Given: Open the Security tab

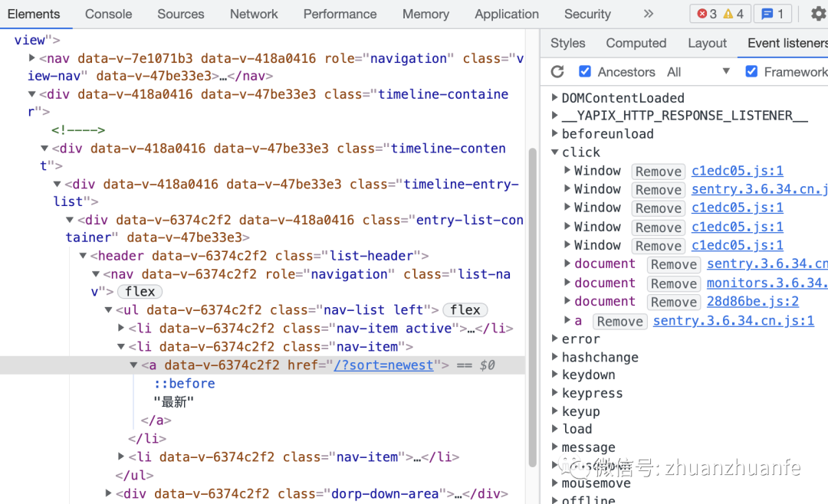Looking at the screenshot, I should click(587, 15).
